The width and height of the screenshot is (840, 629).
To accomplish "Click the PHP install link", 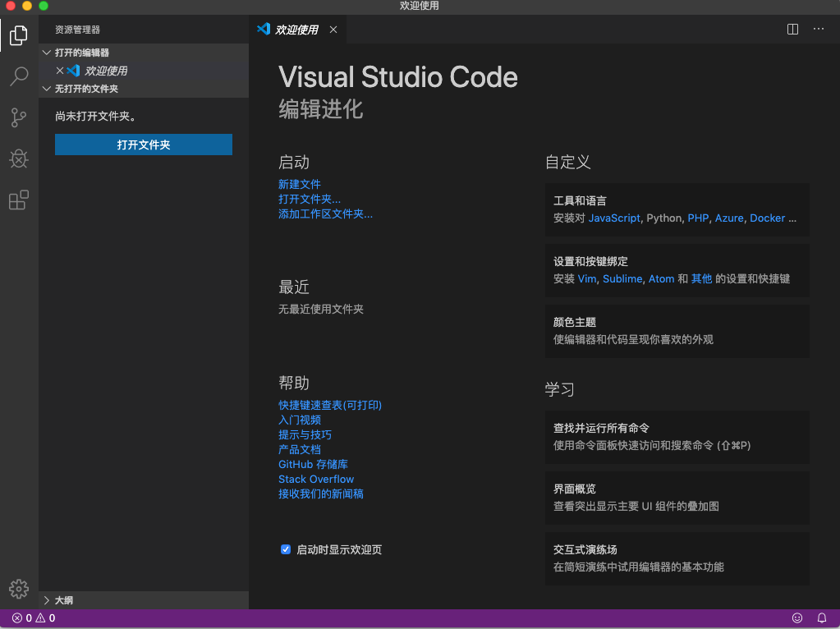I will [x=698, y=218].
